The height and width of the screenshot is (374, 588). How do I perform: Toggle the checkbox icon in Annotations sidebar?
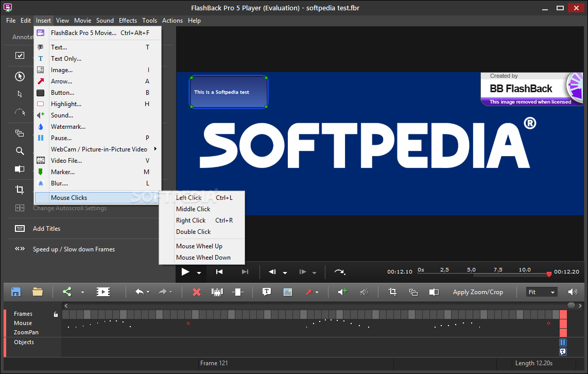coord(20,56)
